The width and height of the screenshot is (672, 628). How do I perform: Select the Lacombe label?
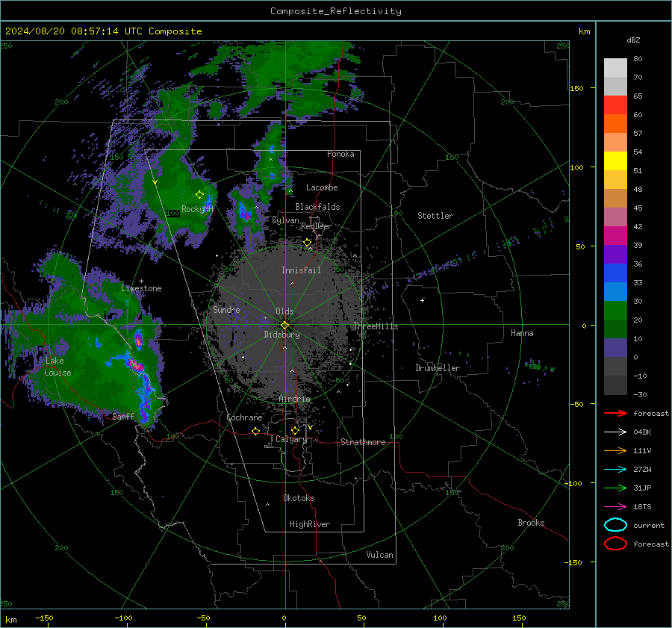pyautogui.click(x=322, y=187)
